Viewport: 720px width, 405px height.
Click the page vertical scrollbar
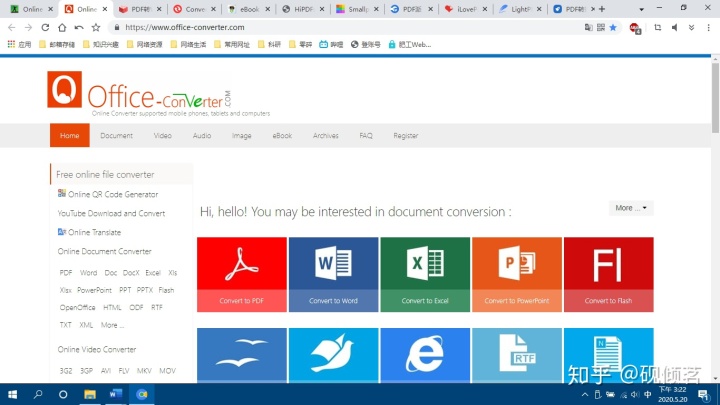click(x=715, y=97)
